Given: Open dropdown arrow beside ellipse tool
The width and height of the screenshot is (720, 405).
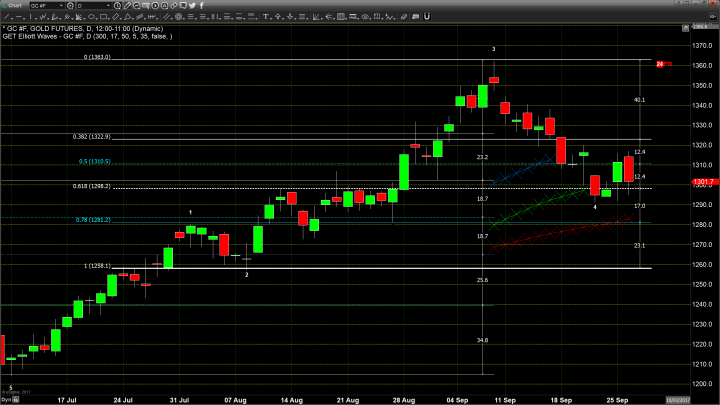Looking at the screenshot, I should (96, 19).
